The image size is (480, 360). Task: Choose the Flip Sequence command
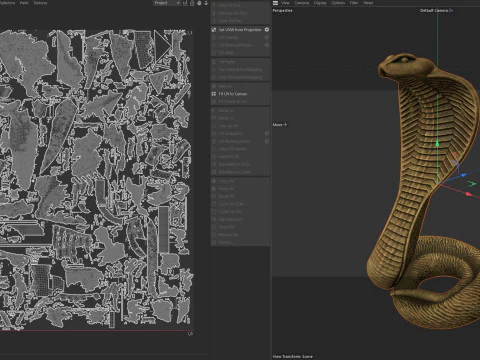(240, 220)
